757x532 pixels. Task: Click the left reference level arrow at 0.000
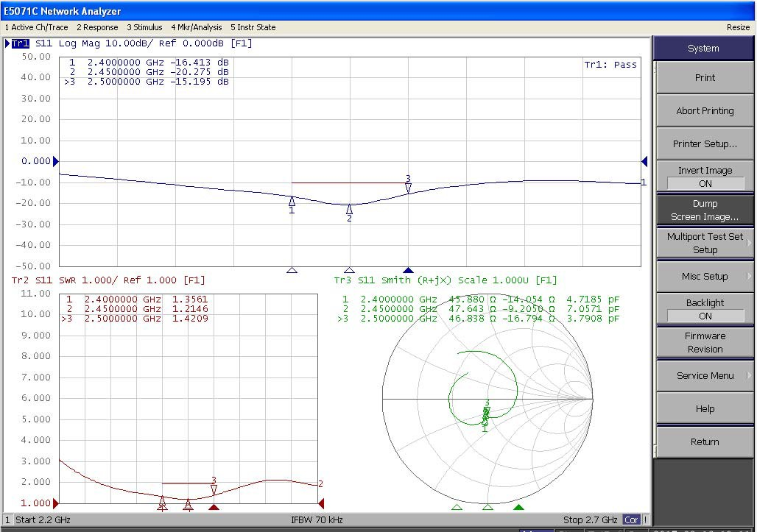tap(56, 161)
